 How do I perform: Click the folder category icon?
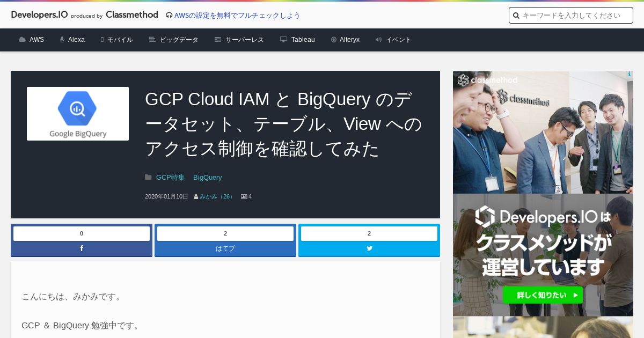(x=148, y=177)
